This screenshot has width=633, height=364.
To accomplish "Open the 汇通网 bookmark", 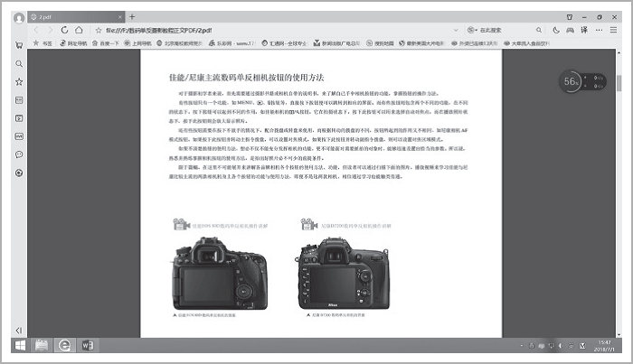I will click(284, 43).
